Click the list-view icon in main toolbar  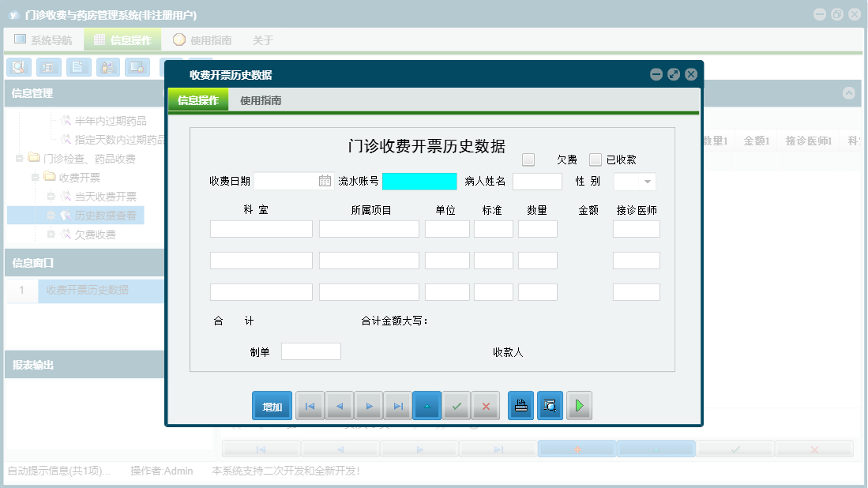point(49,67)
